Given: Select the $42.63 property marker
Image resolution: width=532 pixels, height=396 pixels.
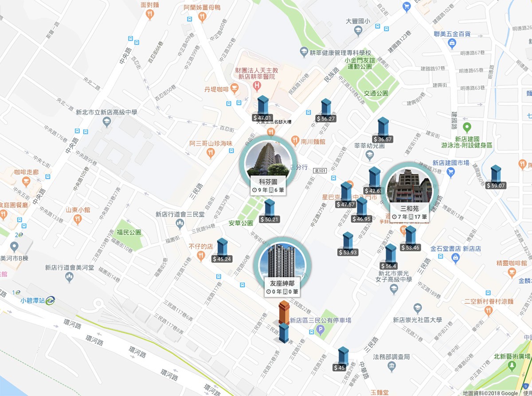Looking at the screenshot, I should [374, 181].
